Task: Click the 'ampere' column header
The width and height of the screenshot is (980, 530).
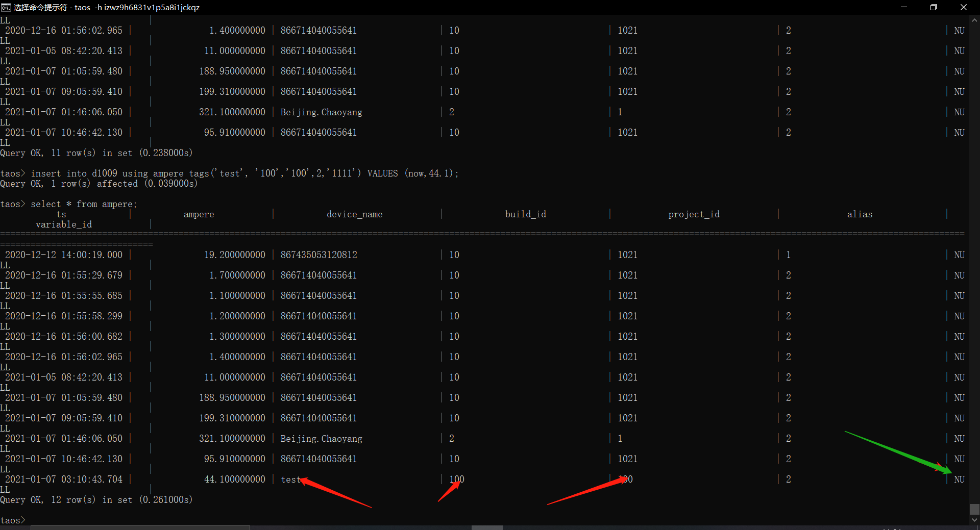Action: coord(199,214)
